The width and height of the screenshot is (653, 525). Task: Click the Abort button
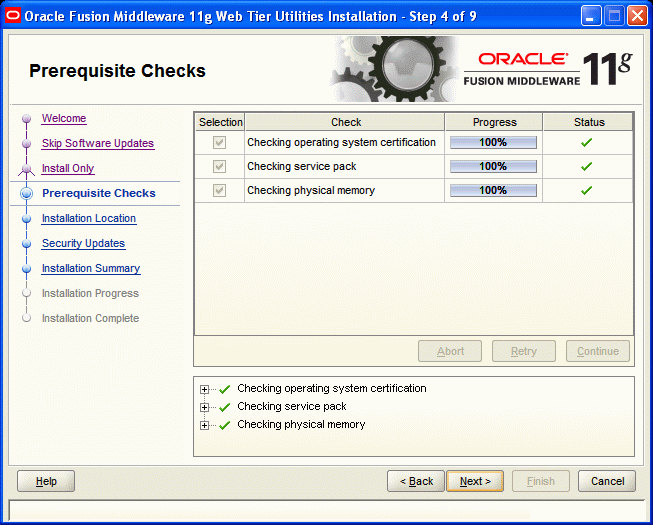450,351
